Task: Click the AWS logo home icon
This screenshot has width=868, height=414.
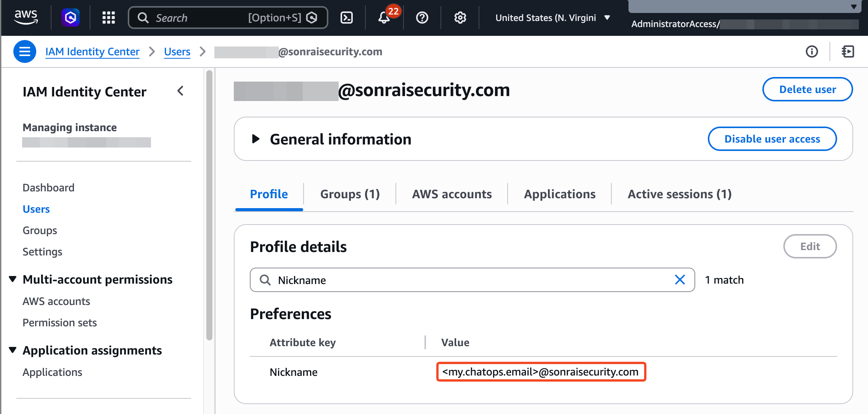Action: pos(26,17)
